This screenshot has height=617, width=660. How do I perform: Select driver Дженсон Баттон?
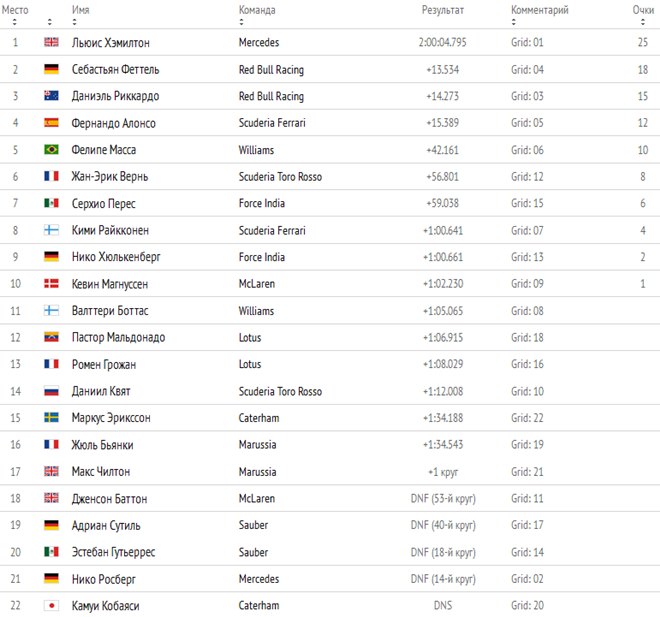click(x=109, y=499)
